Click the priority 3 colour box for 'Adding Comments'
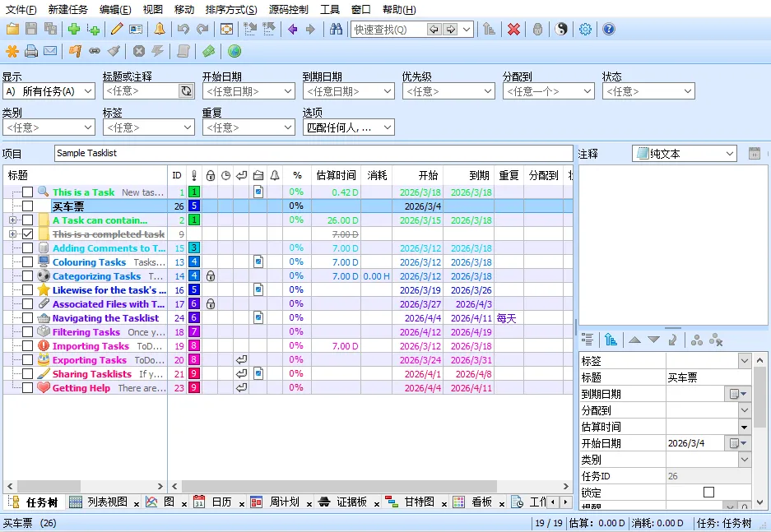This screenshot has height=532, width=771. [194, 248]
